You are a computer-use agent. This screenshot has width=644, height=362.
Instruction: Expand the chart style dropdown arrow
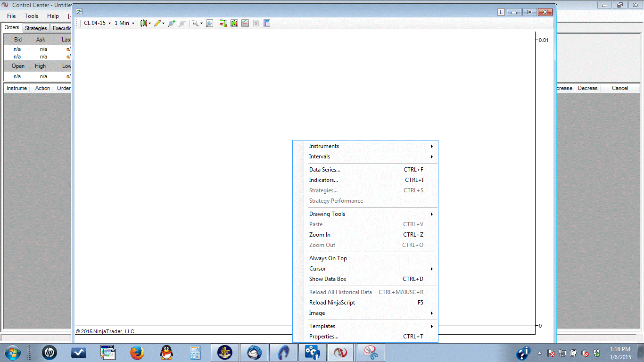click(150, 23)
